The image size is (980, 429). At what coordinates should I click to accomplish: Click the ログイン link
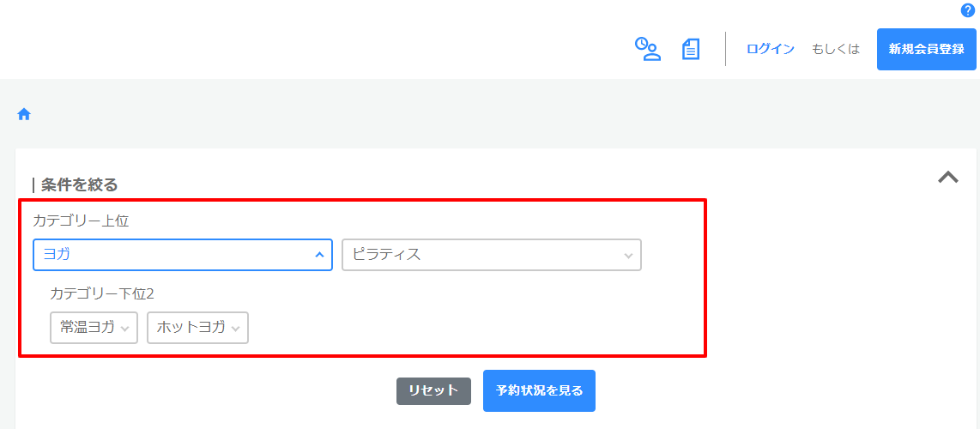click(x=770, y=49)
